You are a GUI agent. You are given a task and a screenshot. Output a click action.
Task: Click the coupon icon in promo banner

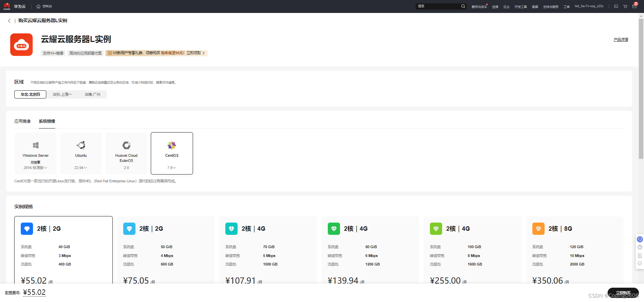pos(110,53)
